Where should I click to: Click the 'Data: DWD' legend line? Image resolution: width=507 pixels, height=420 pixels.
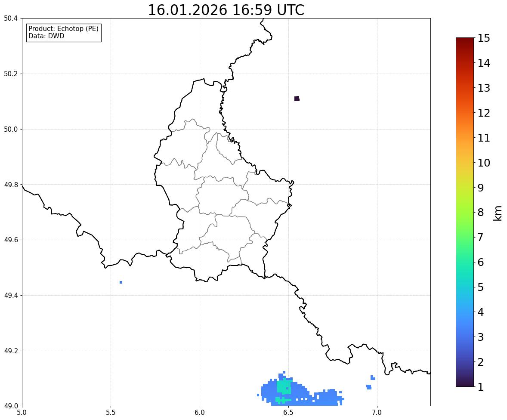tap(46, 36)
